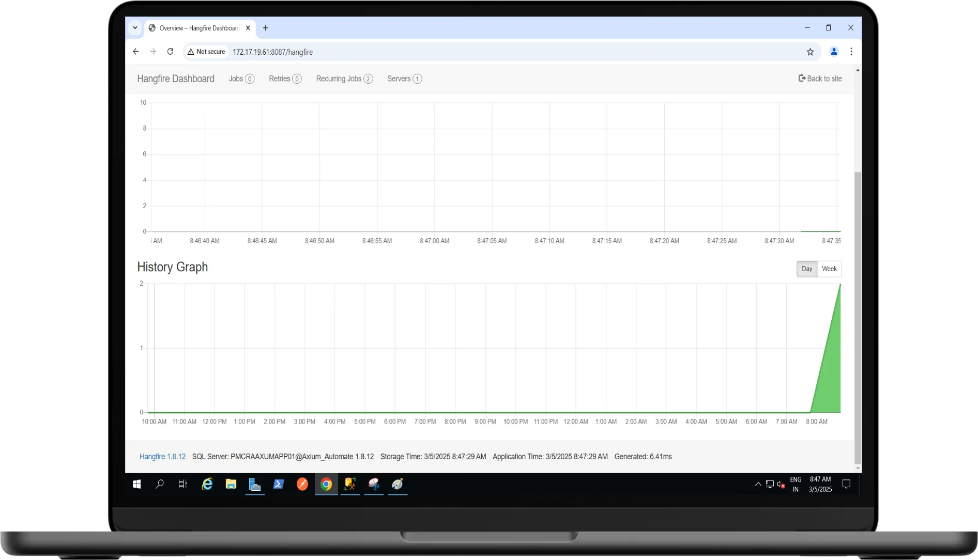The image size is (978, 560).
Task: Click the SQL Server footer text
Action: pos(283,457)
